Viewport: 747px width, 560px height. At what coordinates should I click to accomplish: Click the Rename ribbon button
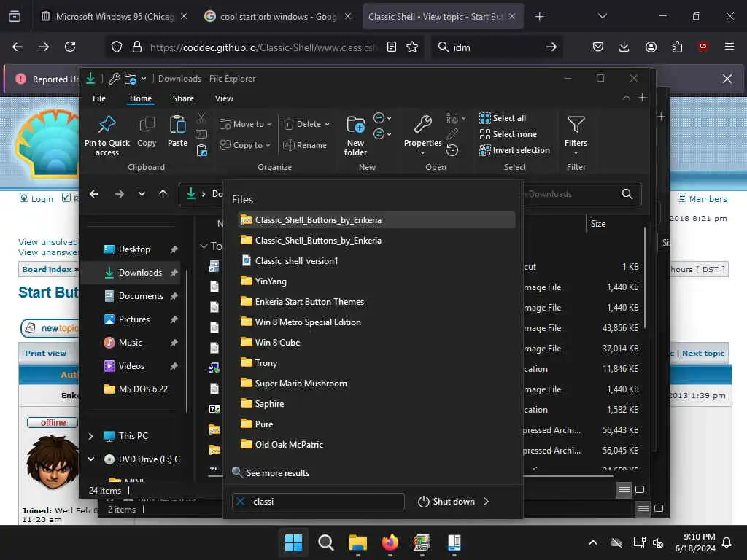pos(305,145)
